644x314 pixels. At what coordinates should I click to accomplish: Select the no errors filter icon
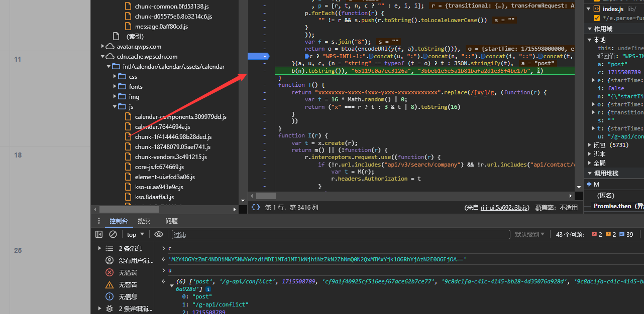coord(109,272)
